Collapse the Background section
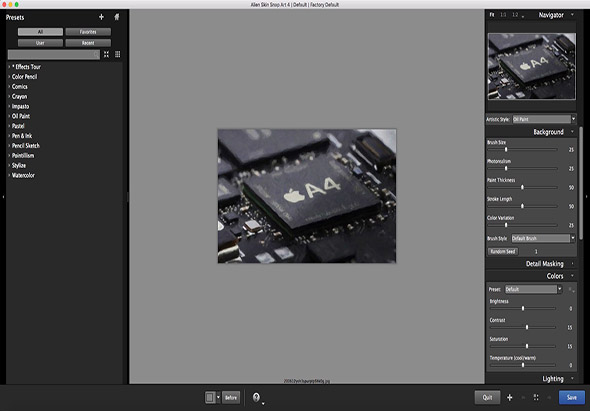 572,132
